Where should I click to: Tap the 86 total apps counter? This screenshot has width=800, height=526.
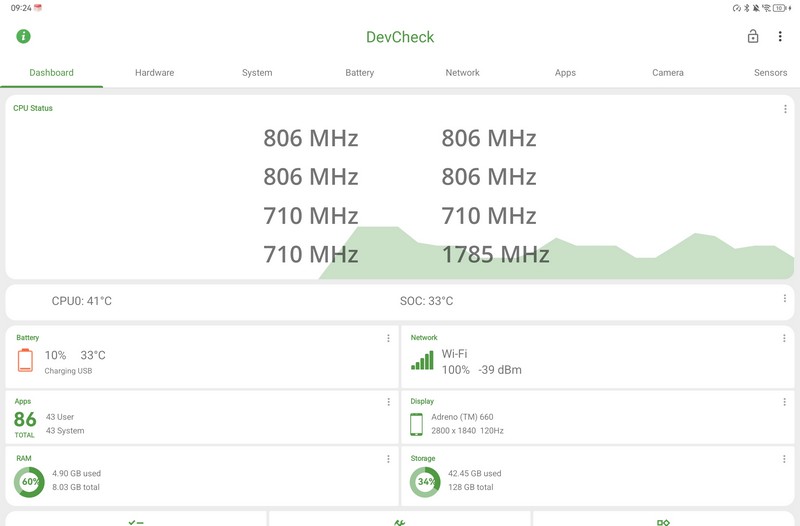tap(25, 422)
